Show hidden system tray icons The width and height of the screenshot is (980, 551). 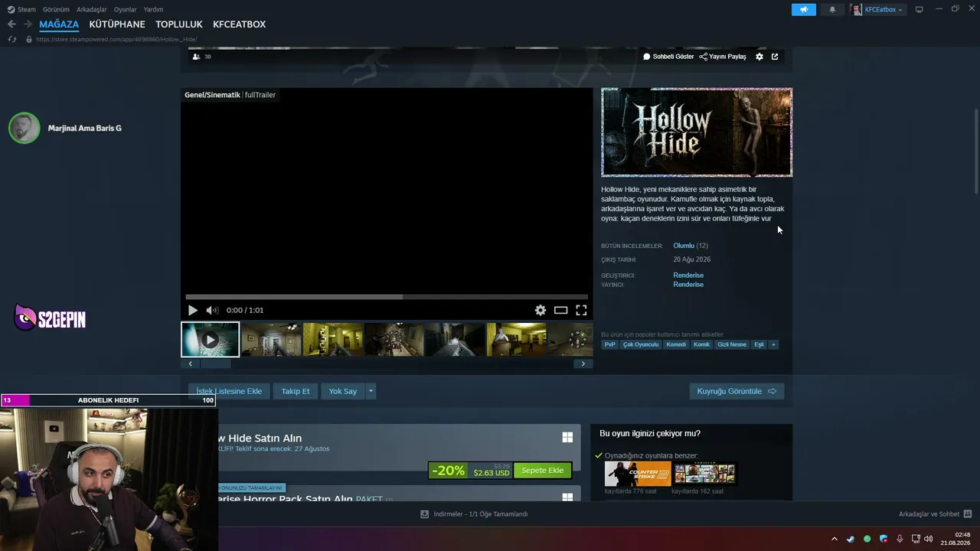point(835,539)
